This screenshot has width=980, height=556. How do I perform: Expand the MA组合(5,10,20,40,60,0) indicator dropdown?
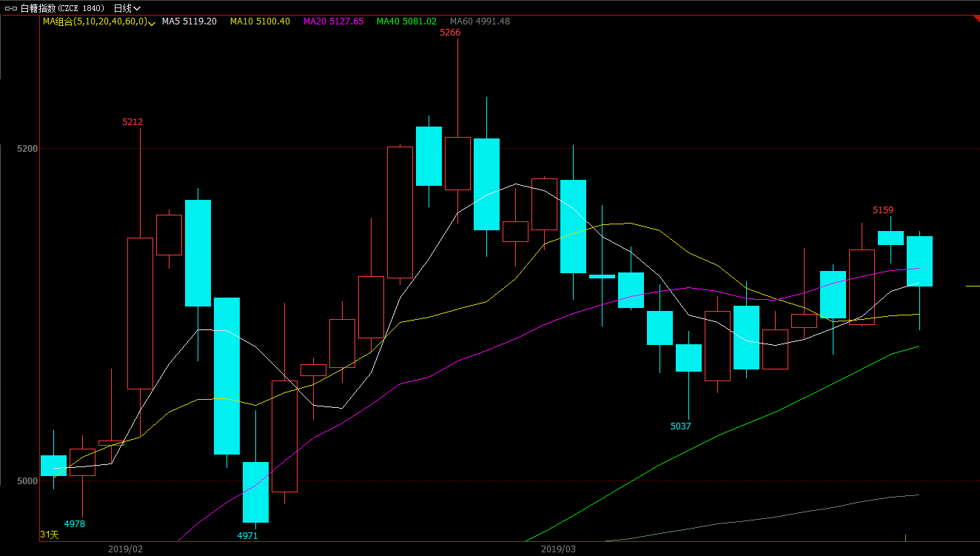(x=152, y=23)
